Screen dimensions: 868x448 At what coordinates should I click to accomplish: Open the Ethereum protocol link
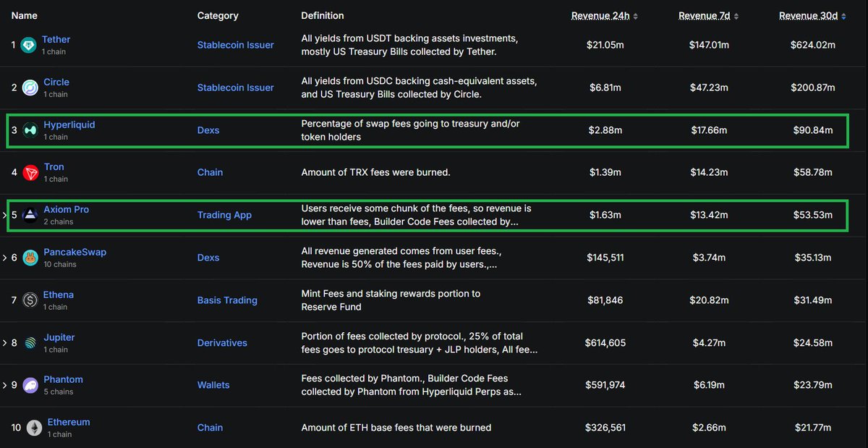coord(69,422)
